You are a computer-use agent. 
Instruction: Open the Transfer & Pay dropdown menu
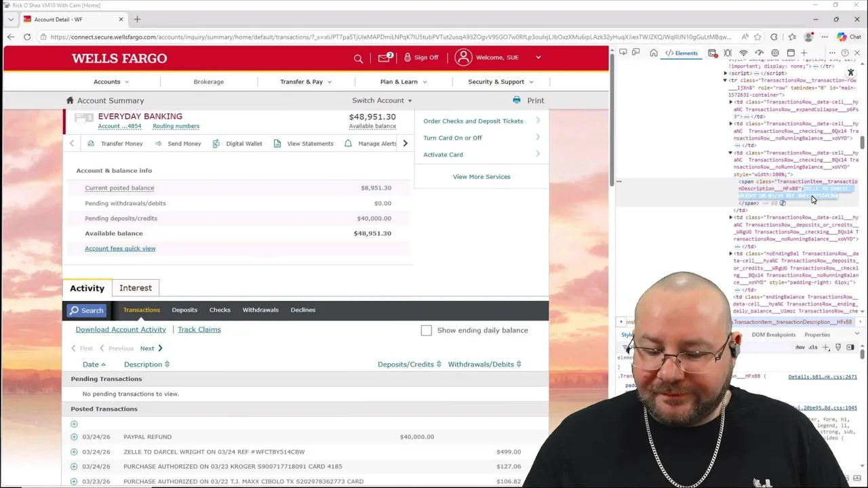point(306,81)
